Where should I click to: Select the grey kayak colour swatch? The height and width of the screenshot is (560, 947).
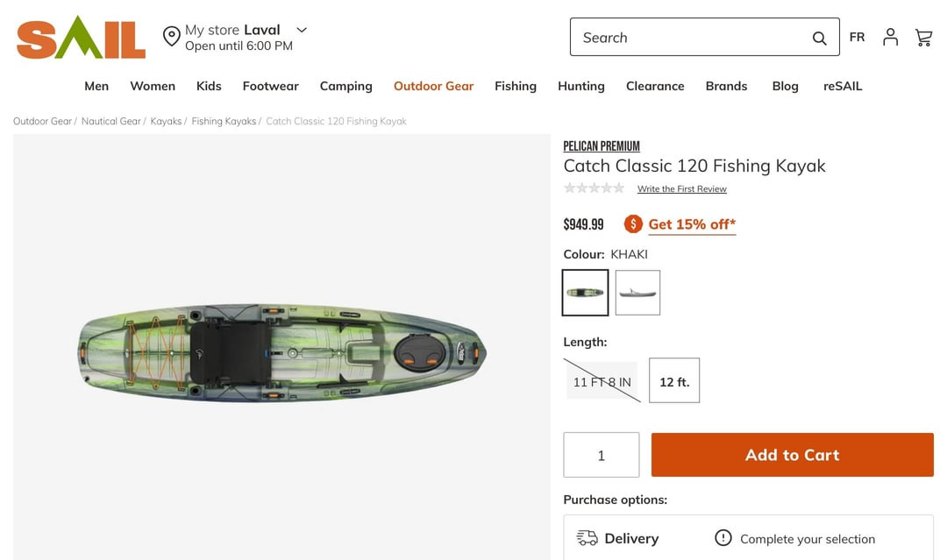click(637, 293)
